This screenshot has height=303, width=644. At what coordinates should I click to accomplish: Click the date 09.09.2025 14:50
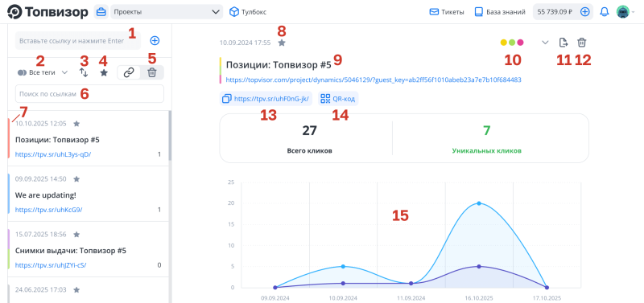click(41, 178)
